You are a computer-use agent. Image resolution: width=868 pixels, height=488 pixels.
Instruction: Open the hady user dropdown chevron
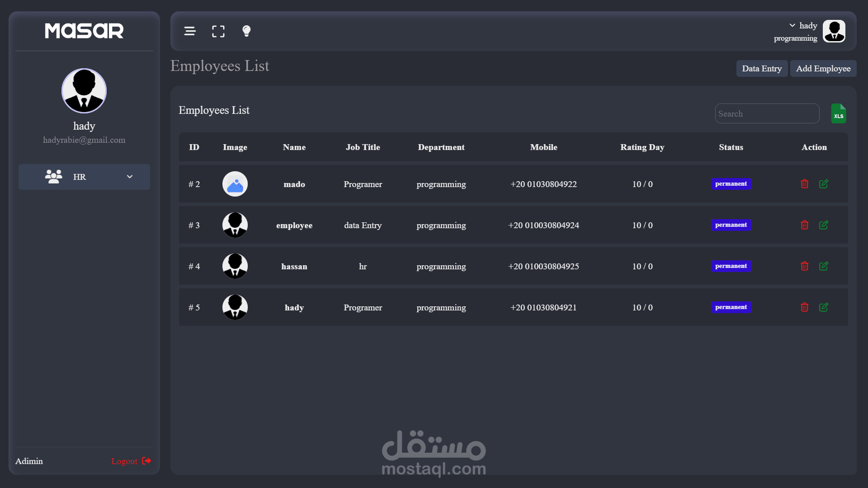[x=792, y=25]
